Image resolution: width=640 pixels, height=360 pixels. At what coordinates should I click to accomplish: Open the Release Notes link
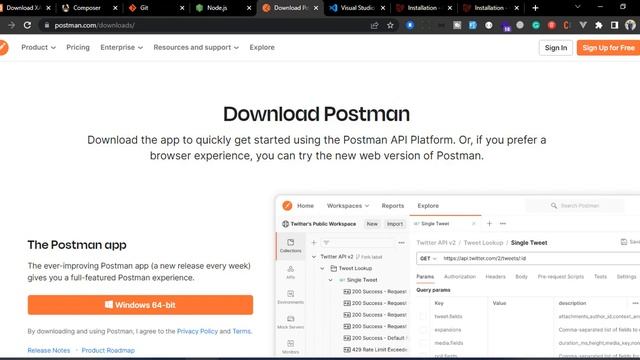[x=49, y=350]
